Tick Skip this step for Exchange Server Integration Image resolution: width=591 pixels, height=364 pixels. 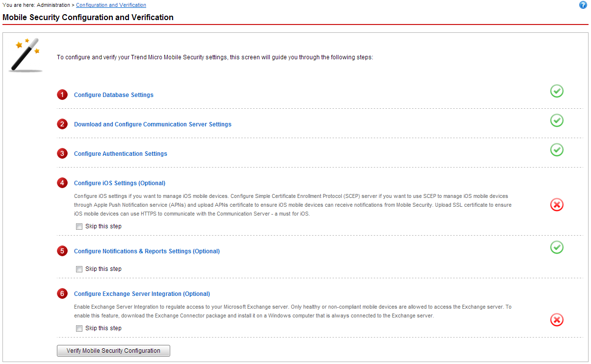pos(79,328)
